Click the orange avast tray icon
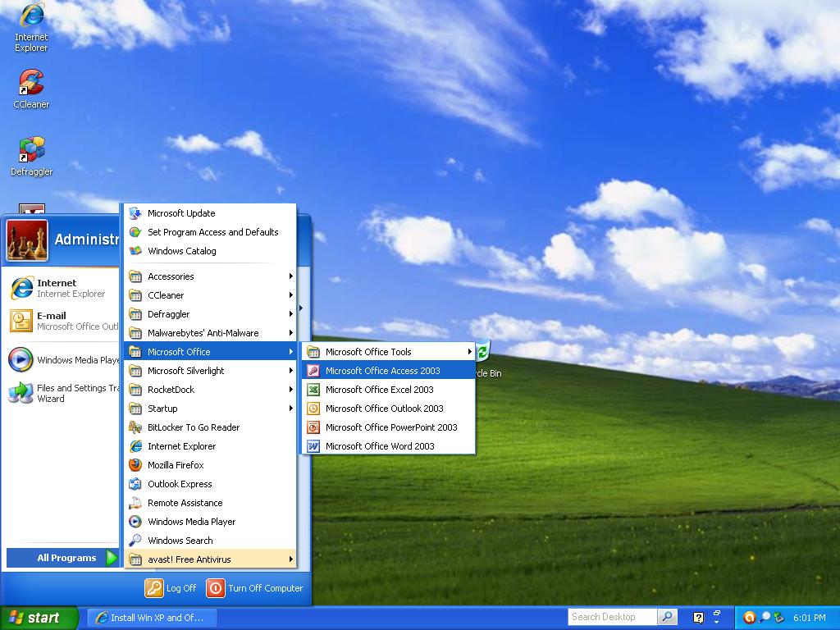Screen dimensions: 840x630 pos(750,618)
